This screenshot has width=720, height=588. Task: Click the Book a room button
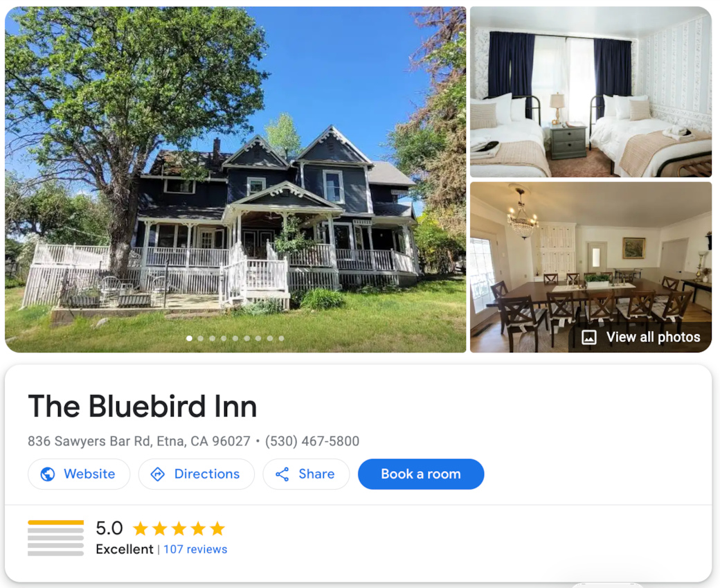point(421,474)
